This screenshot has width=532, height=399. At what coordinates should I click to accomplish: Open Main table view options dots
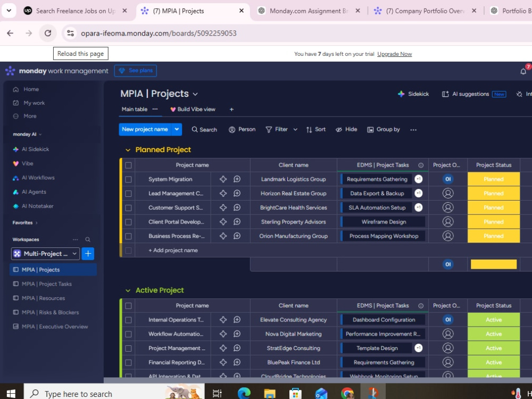click(x=155, y=109)
